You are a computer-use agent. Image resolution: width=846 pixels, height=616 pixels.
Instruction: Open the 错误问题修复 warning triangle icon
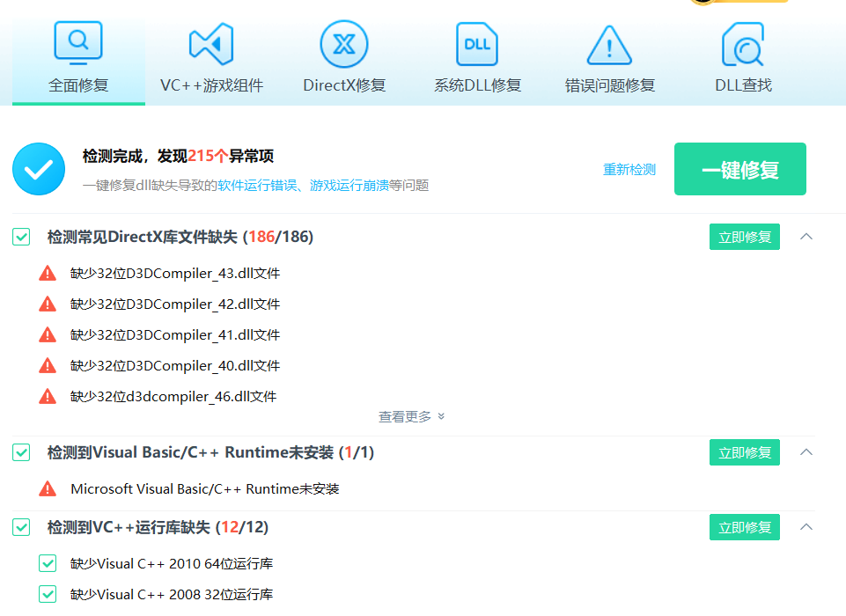609,44
